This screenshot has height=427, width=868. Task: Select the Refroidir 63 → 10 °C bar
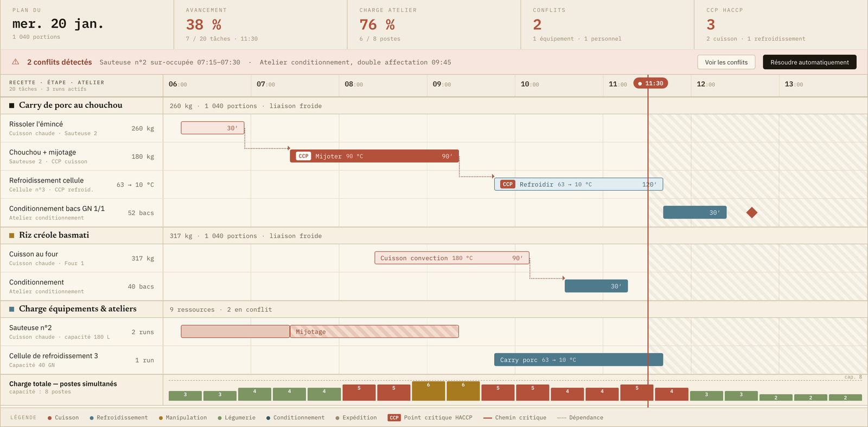pos(578,184)
